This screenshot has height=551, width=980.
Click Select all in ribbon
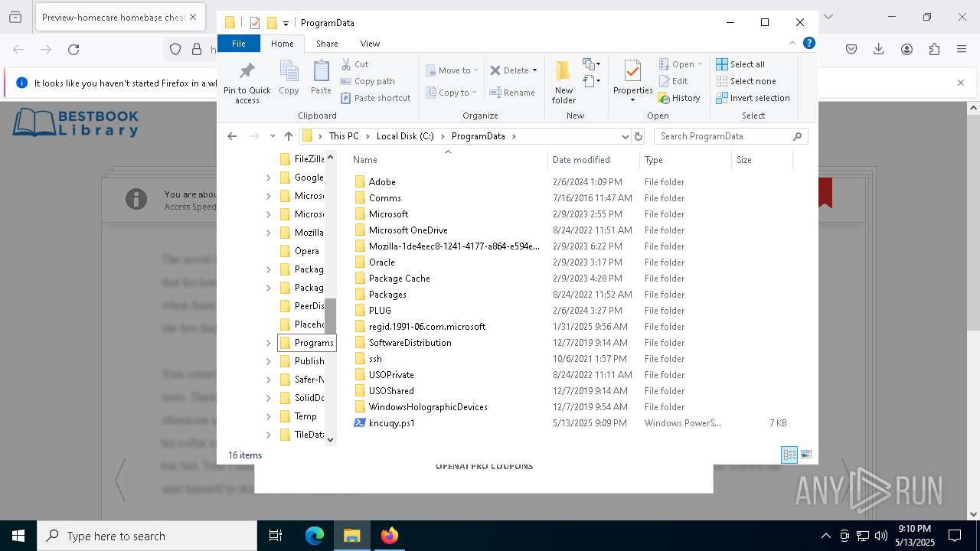coord(740,64)
